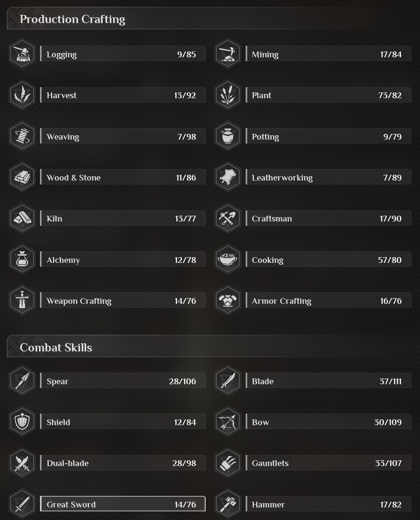Click the Shield skill icon
Screen dimensions: 420x520
(x=22, y=422)
